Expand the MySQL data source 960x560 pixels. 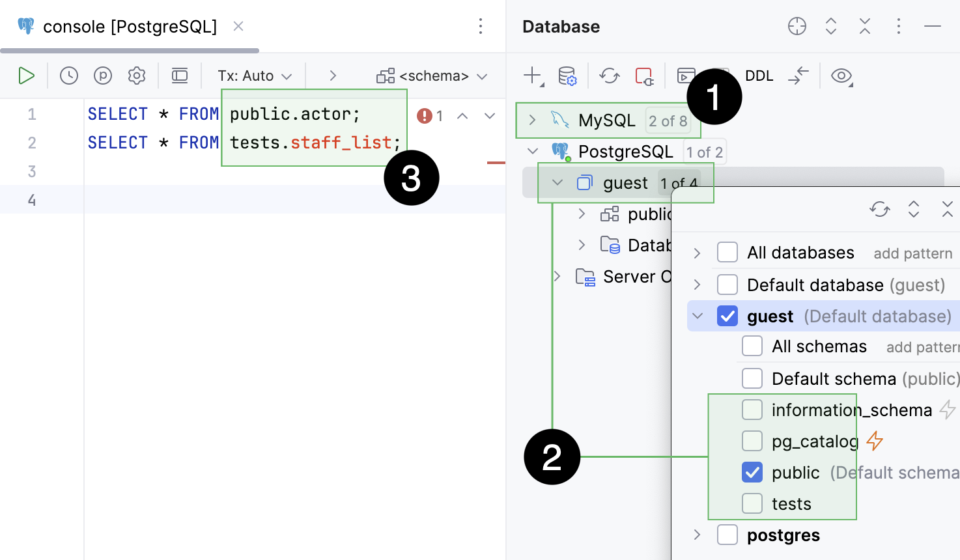[532, 120]
